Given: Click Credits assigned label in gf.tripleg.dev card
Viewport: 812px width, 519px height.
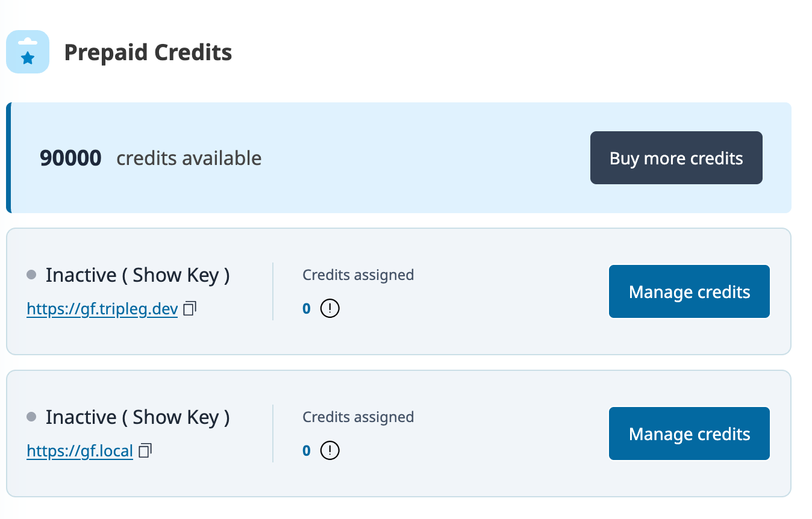Looking at the screenshot, I should click(x=358, y=275).
